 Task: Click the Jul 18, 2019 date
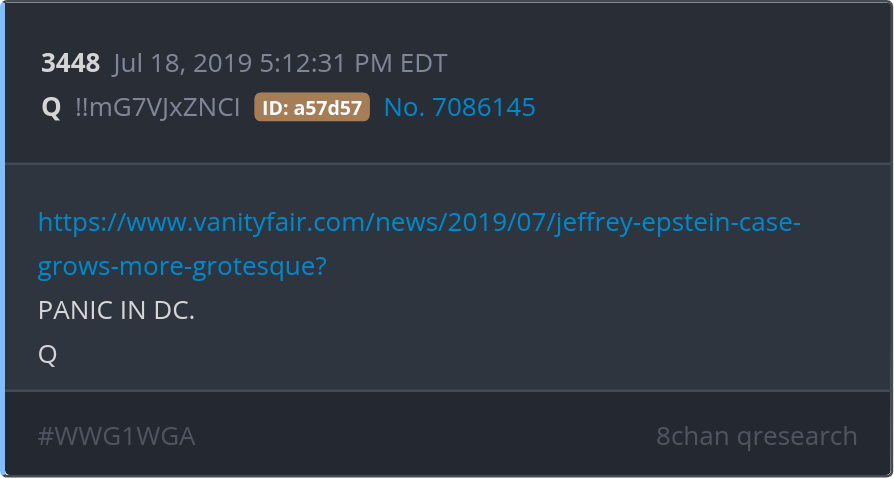coord(182,64)
